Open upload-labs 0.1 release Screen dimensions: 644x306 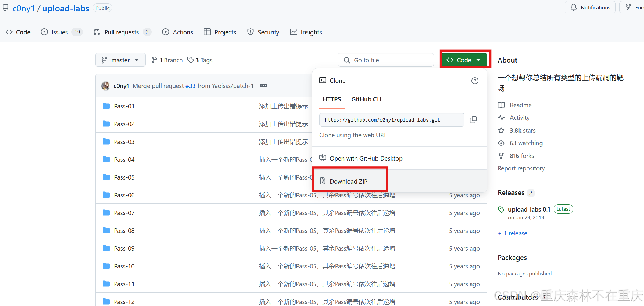[x=529, y=209]
